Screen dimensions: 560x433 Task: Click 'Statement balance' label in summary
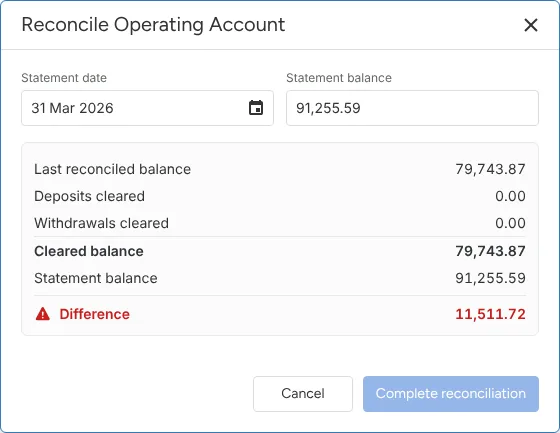(96, 278)
